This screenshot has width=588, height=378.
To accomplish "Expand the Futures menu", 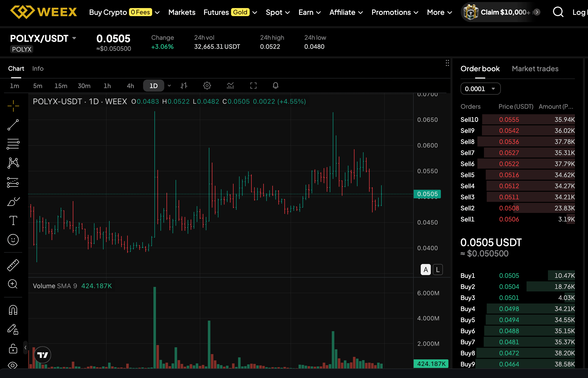I will pyautogui.click(x=230, y=12).
